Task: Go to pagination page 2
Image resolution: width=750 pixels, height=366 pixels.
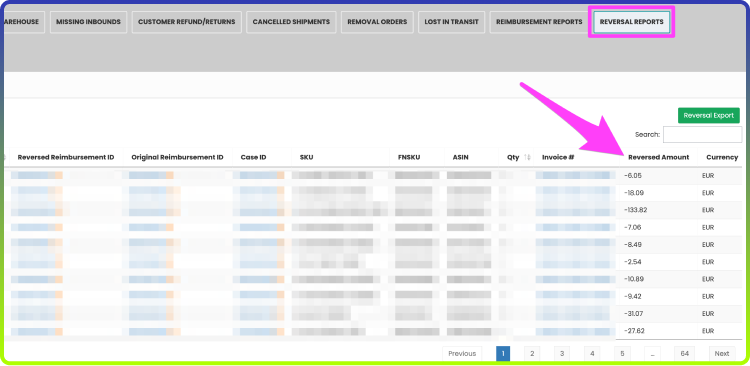Action: click(x=532, y=354)
